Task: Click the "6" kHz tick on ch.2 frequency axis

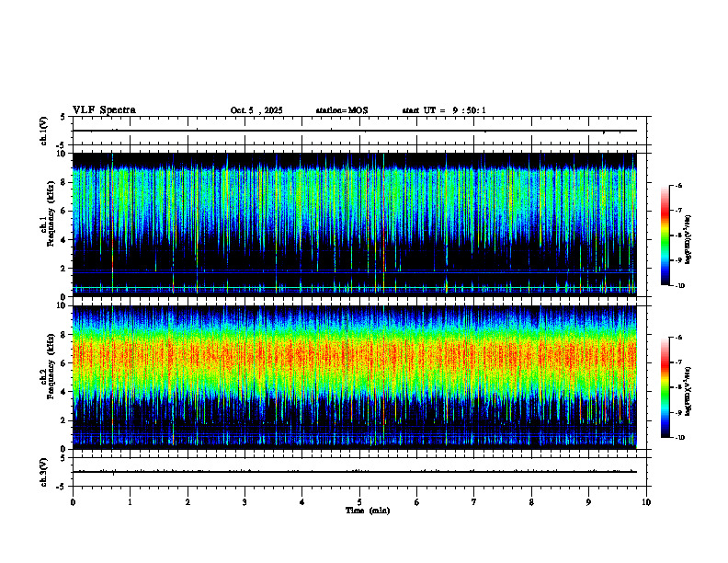Action: [x=64, y=363]
